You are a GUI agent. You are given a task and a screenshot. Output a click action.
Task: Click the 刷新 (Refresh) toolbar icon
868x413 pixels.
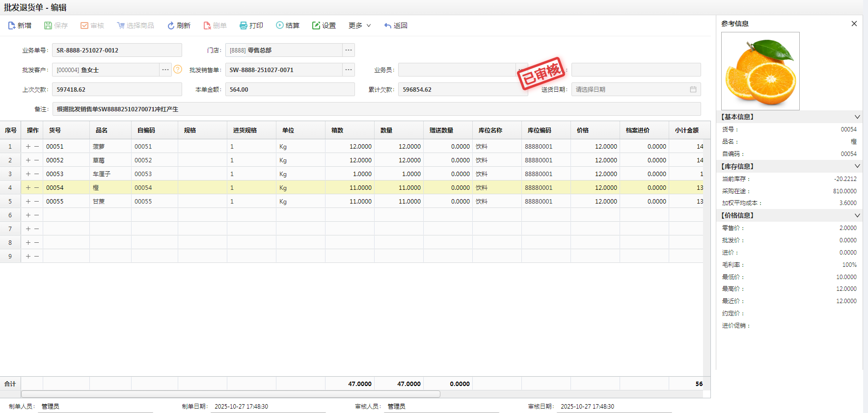coord(171,26)
